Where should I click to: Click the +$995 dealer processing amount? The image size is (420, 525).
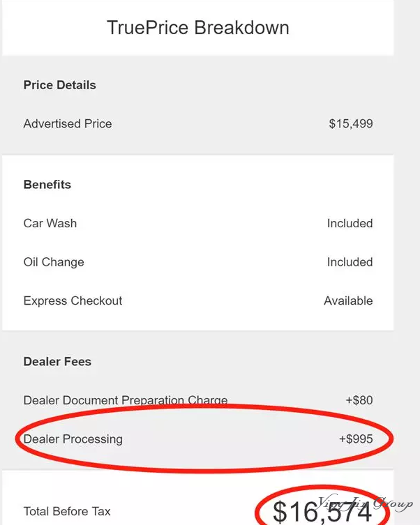pos(356,439)
